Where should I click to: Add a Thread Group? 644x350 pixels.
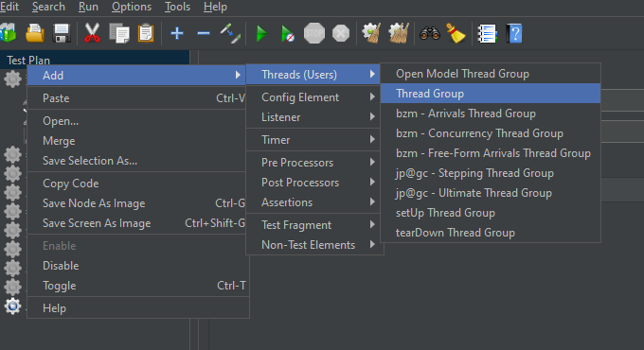click(491, 94)
